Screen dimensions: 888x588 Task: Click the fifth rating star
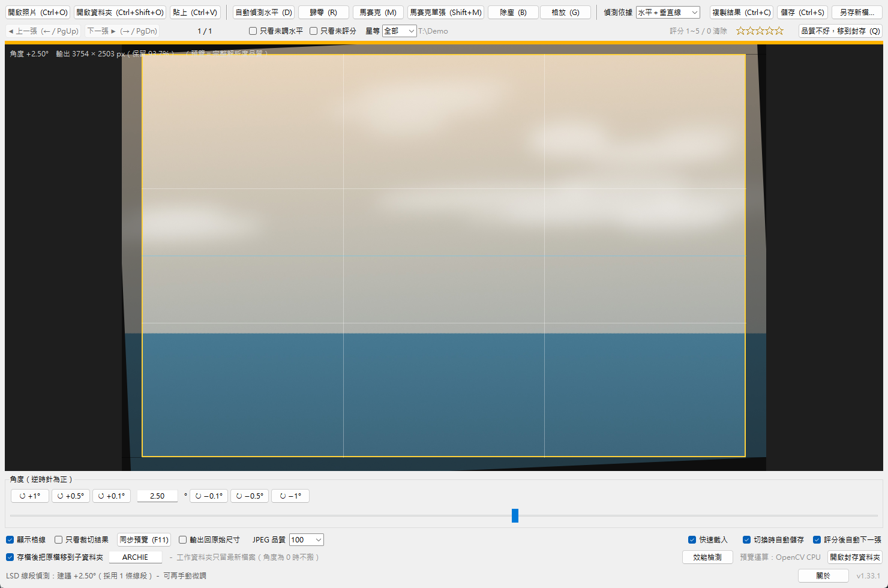[x=779, y=31]
